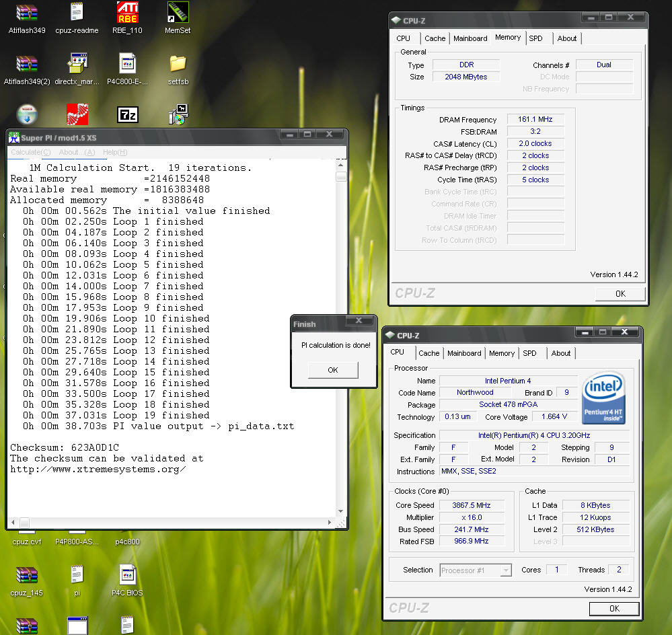Viewport: 672px width, 635px height.
Task: Click the Super PI title bar icon
Action: coord(13,137)
